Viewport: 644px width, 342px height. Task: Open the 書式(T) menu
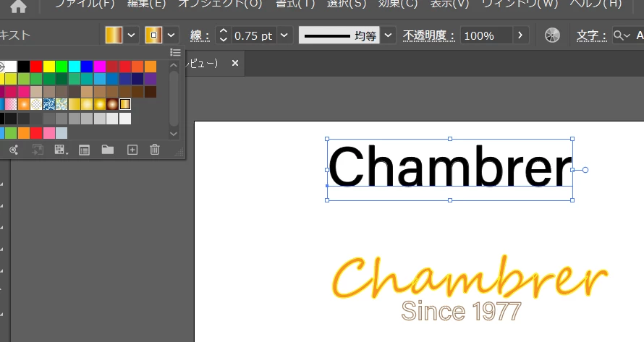click(295, 4)
